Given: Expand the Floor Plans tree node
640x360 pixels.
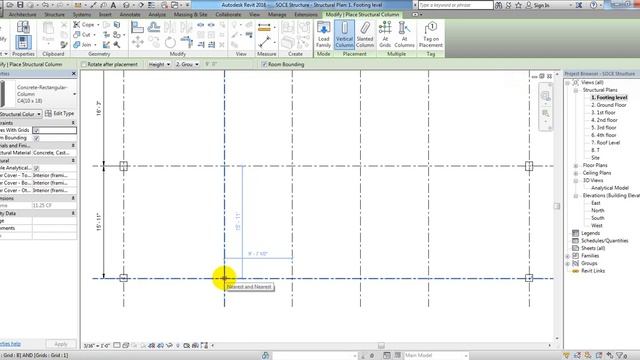Looking at the screenshot, I should point(576,166).
